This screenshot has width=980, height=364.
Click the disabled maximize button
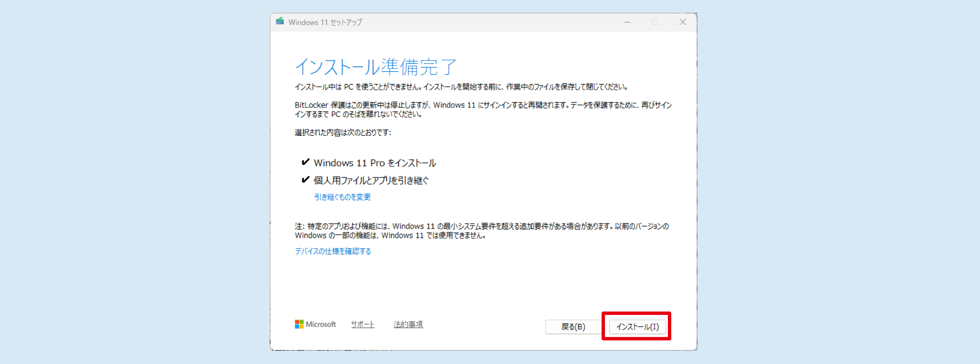pyautogui.click(x=655, y=22)
